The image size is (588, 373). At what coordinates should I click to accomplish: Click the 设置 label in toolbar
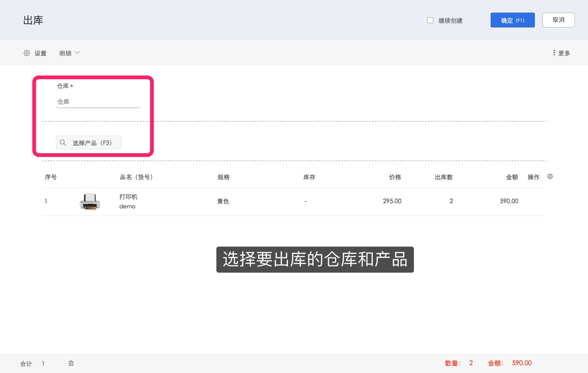click(41, 54)
